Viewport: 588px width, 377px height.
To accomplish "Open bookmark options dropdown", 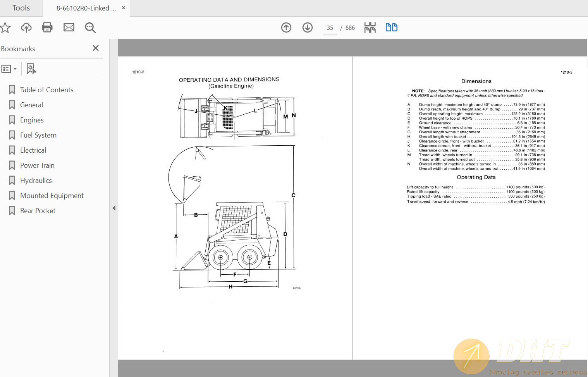I will tap(15, 68).
